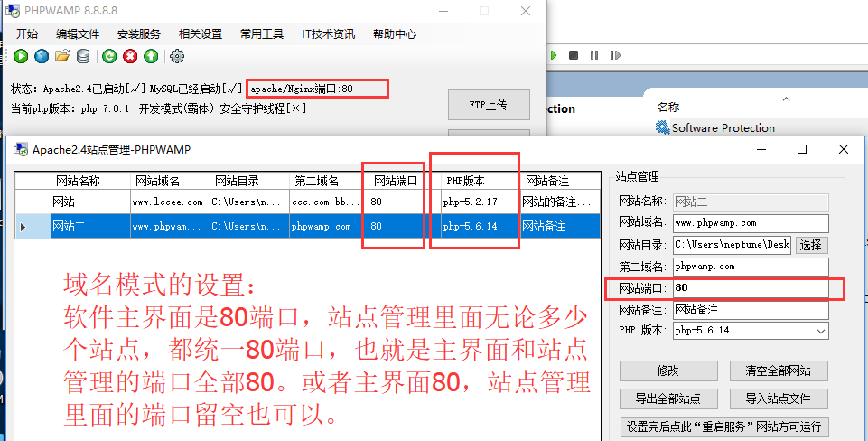Sort by 网站名称 column header
The width and height of the screenshot is (868, 441).
pyautogui.click(x=91, y=181)
